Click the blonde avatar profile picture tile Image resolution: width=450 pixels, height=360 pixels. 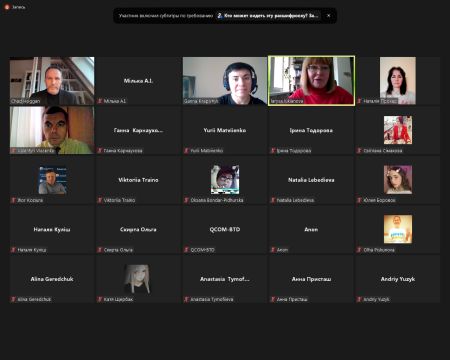138,279
